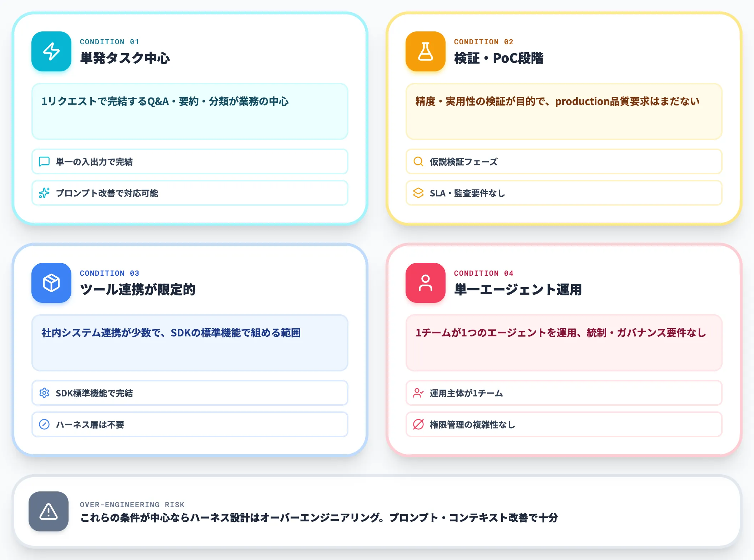Click the layers icon beside SLA・監査要件なし
This screenshot has width=754, height=560.
418,193
